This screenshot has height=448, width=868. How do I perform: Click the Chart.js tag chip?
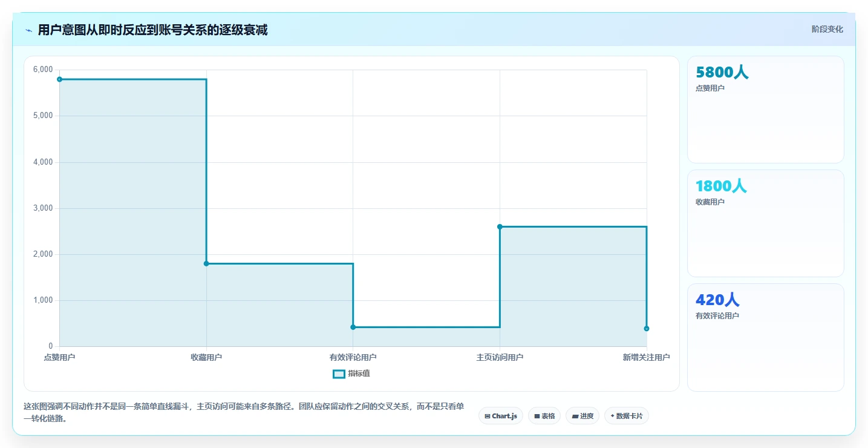click(501, 416)
